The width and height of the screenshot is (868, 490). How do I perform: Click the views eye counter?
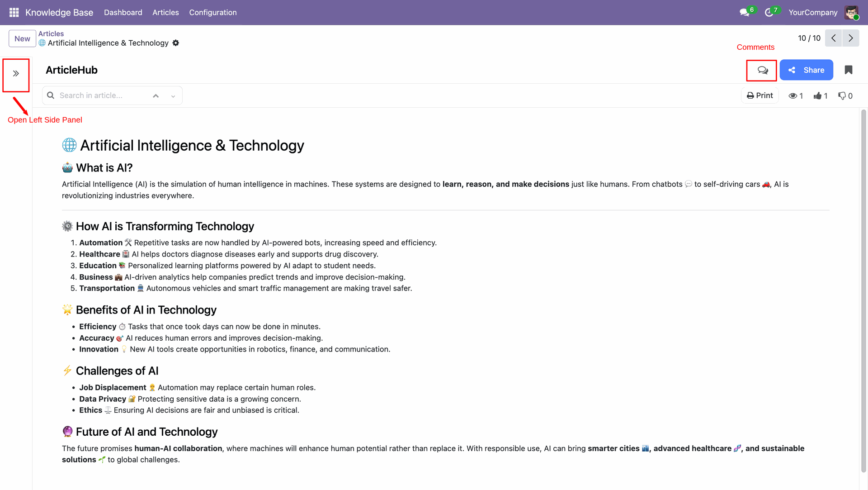(x=796, y=96)
